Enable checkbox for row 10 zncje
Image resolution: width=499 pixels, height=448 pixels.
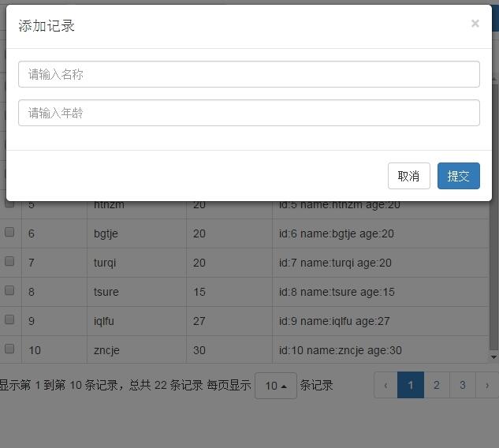pos(9,349)
